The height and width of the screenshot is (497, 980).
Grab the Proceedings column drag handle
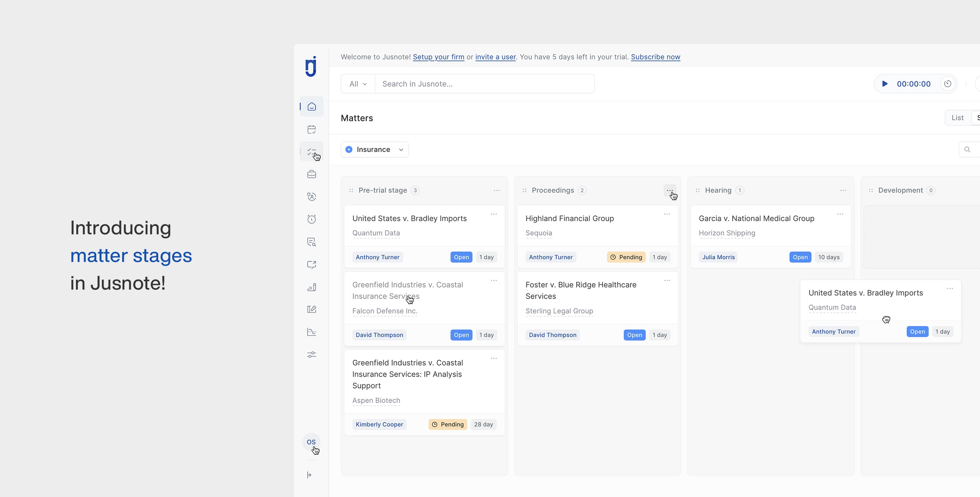[524, 191]
